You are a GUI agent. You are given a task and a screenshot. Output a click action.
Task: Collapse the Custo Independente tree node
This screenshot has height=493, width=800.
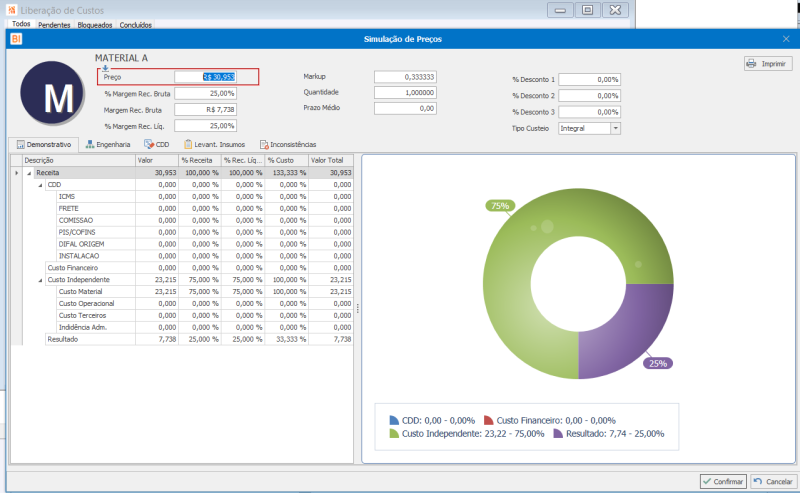[x=40, y=280]
